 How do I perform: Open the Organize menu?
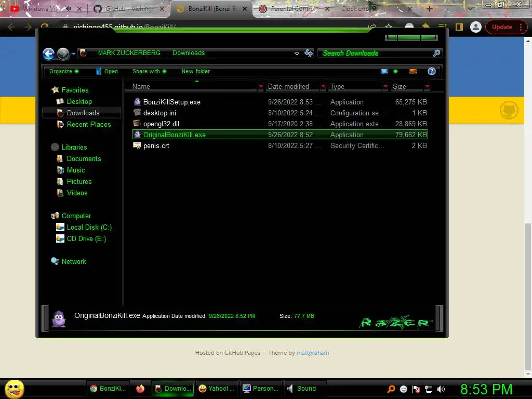[64, 71]
